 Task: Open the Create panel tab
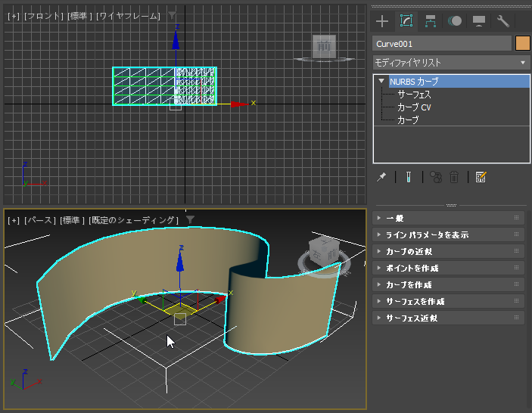382,21
